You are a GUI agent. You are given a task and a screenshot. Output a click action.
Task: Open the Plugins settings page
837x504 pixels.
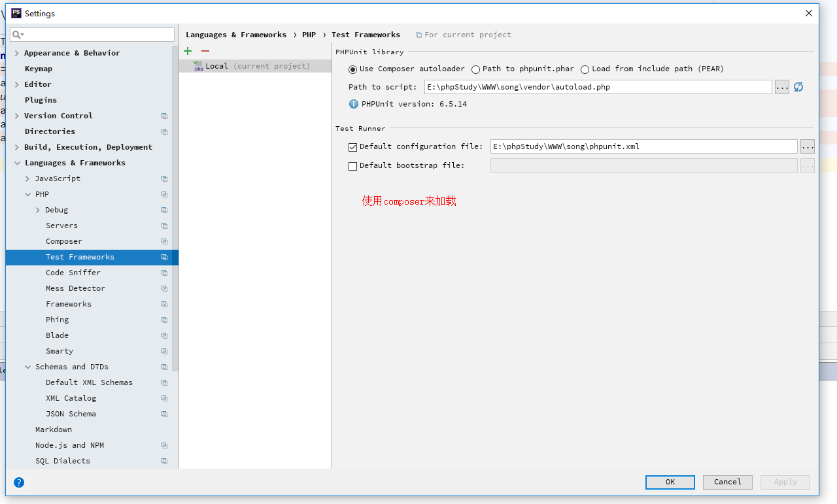[41, 100]
